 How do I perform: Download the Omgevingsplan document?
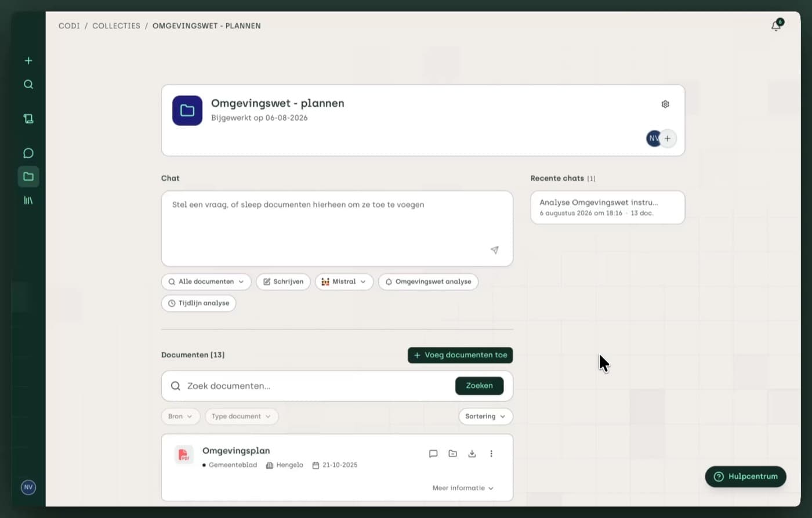tap(472, 454)
